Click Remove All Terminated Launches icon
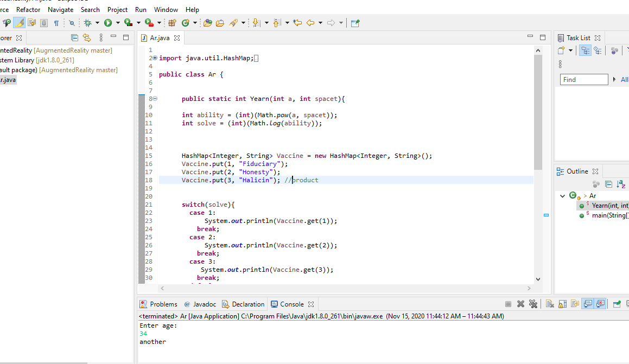 click(533, 304)
